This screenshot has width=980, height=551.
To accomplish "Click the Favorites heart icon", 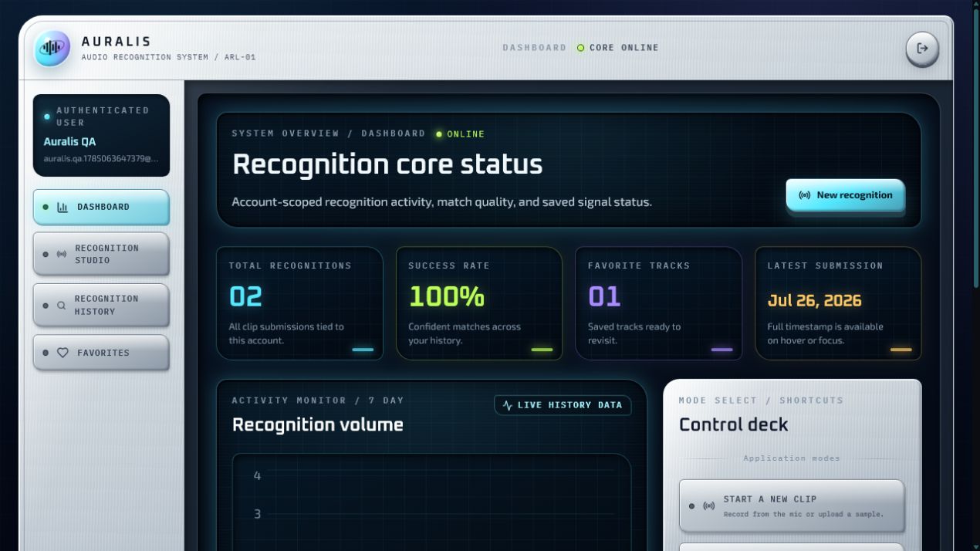I will [63, 353].
